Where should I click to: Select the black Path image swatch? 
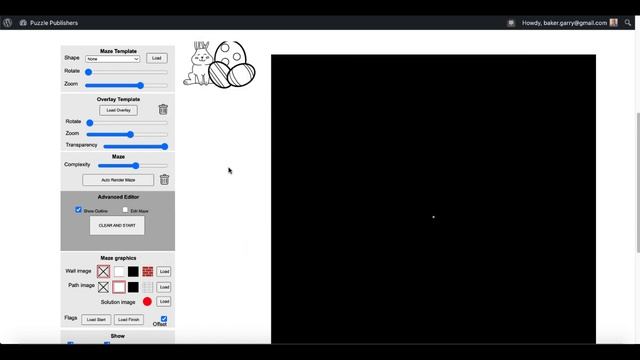click(x=133, y=287)
